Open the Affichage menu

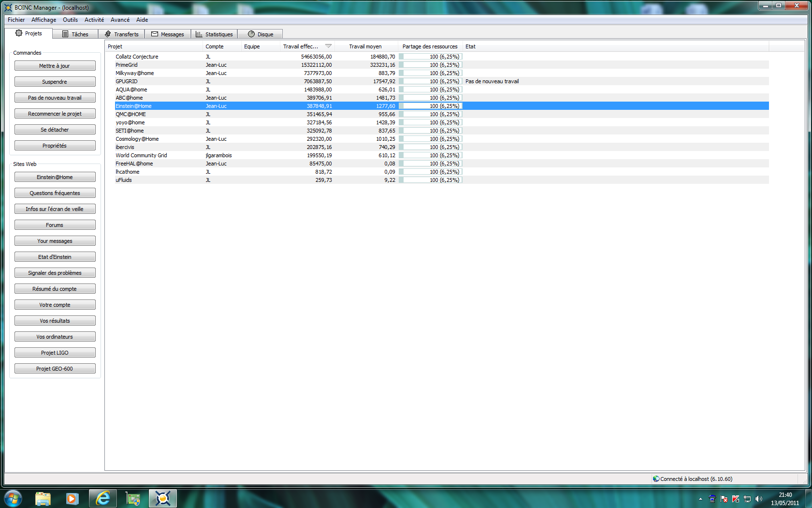pos(43,20)
